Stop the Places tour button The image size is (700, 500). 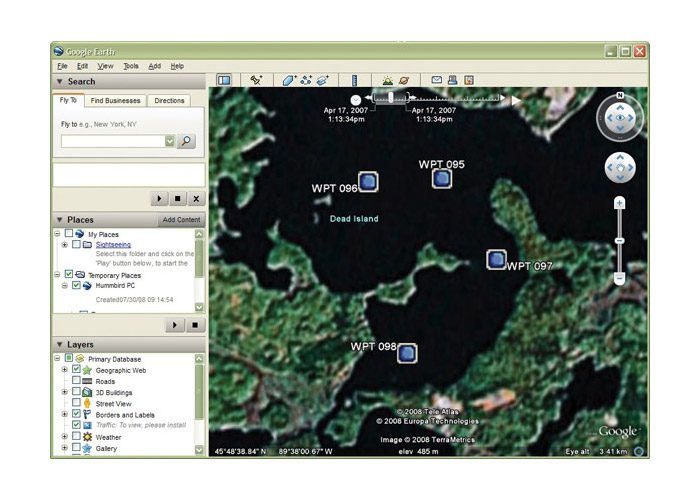click(x=195, y=325)
